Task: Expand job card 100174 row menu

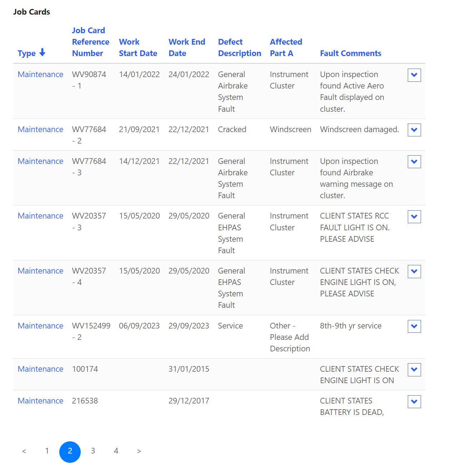Action: pyautogui.click(x=414, y=370)
